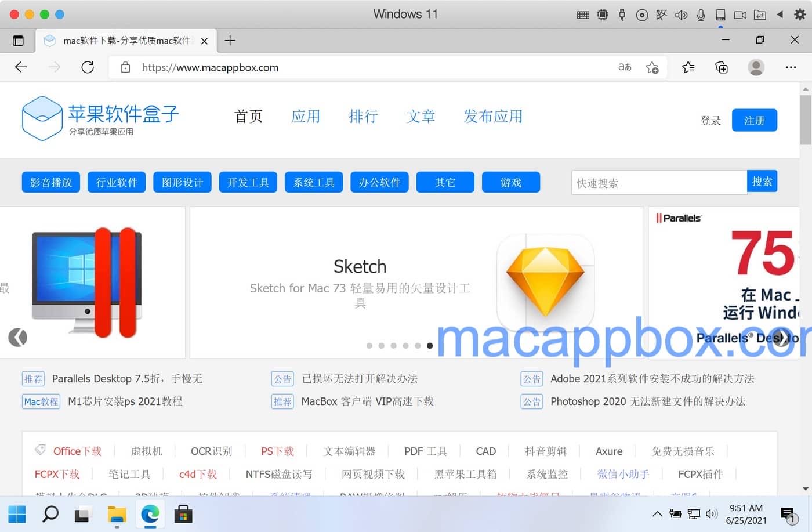This screenshot has width=812, height=532.
Task: Click the PS下载 tag
Action: coord(277,451)
